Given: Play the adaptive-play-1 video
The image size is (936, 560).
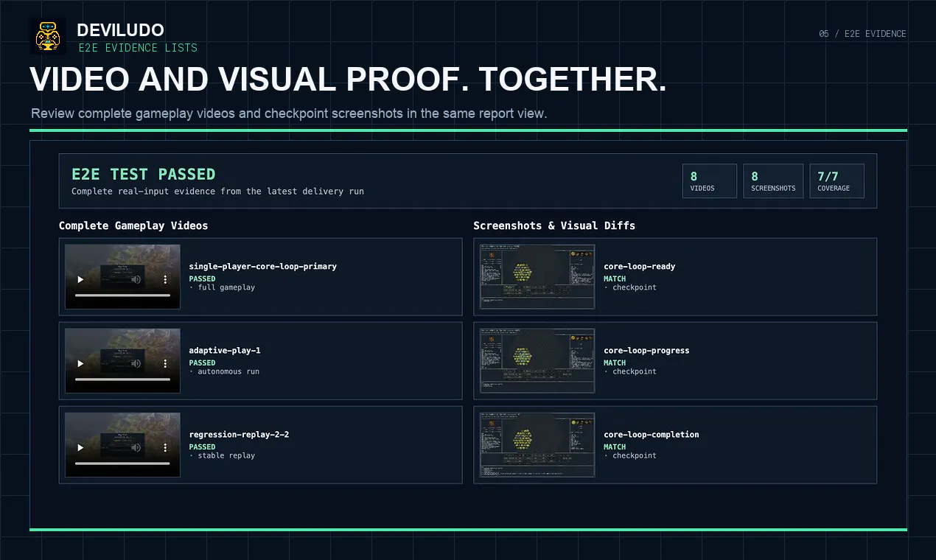Looking at the screenshot, I should [80, 364].
